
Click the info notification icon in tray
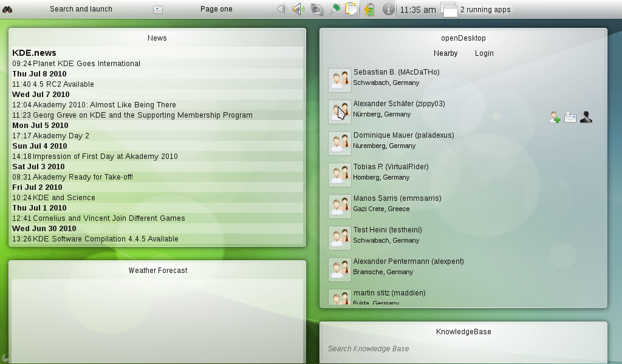(389, 9)
